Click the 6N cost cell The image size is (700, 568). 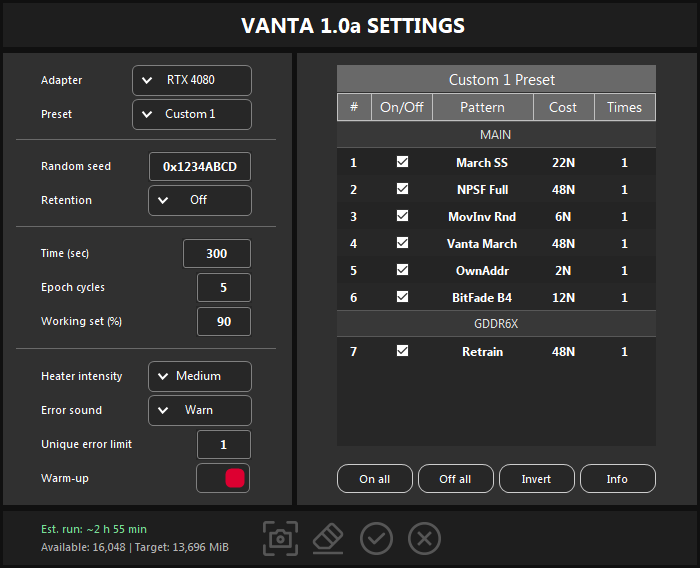(x=563, y=217)
